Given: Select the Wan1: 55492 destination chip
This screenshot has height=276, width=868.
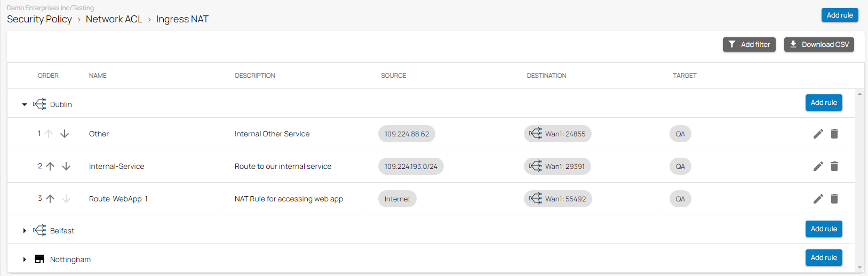Looking at the screenshot, I should pos(558,199).
